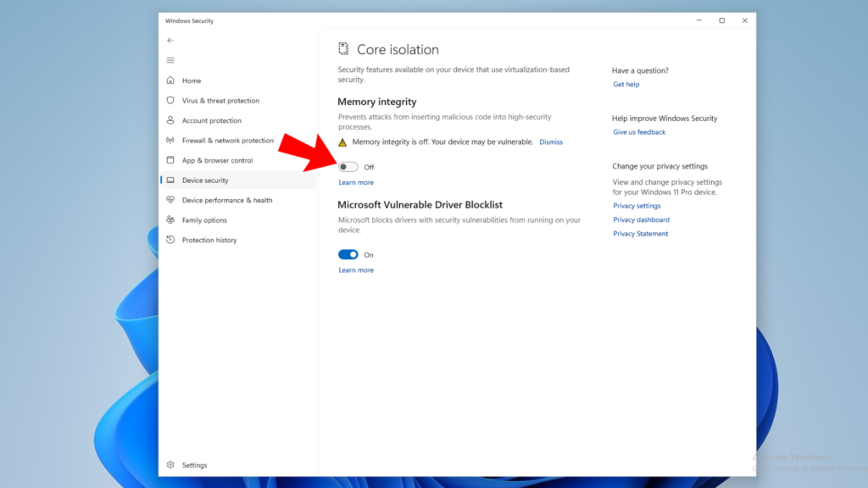This screenshot has width=868, height=488.
Task: Click the Home house icon
Action: [x=170, y=80]
